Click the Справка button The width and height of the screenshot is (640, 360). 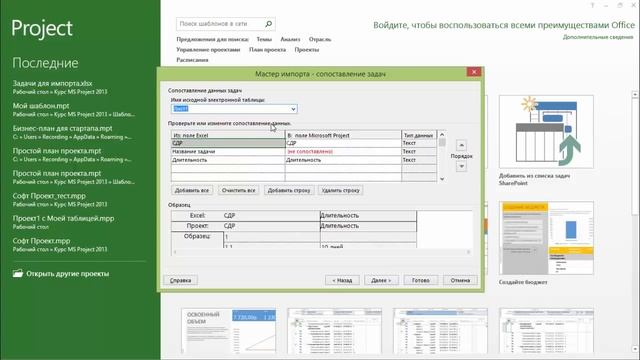click(x=180, y=280)
